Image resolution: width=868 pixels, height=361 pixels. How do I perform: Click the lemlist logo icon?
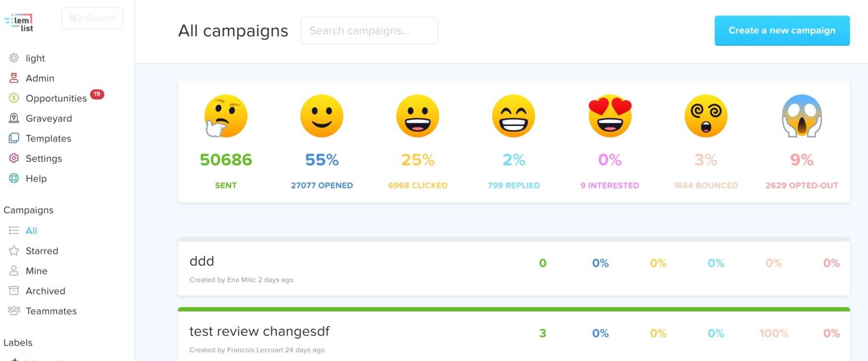tap(19, 23)
